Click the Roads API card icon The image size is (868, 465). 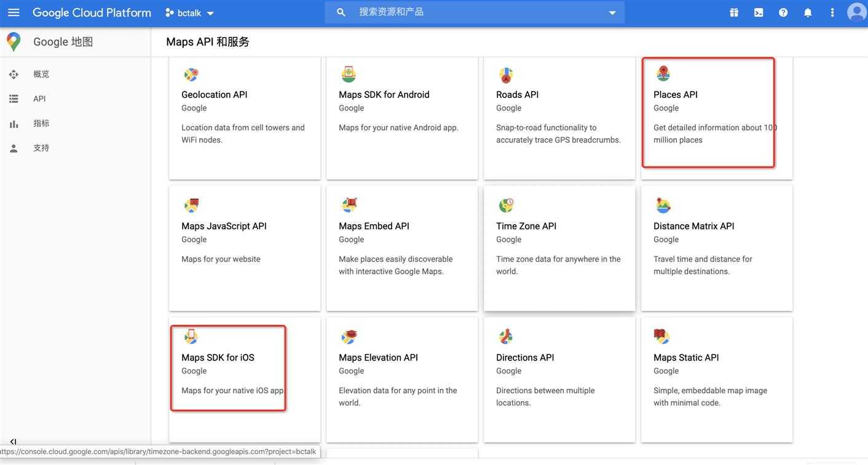(506, 75)
